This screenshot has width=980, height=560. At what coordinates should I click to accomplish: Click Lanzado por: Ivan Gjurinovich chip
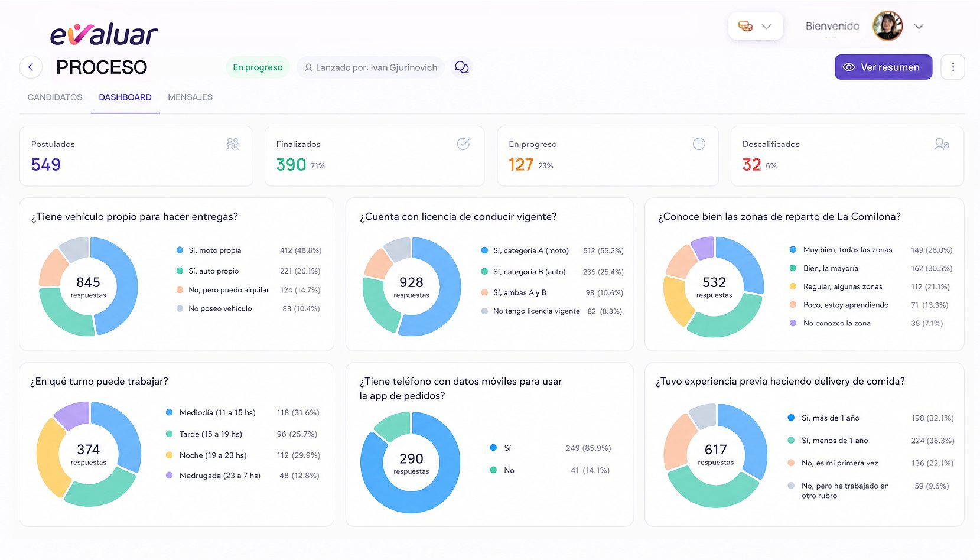pos(371,67)
